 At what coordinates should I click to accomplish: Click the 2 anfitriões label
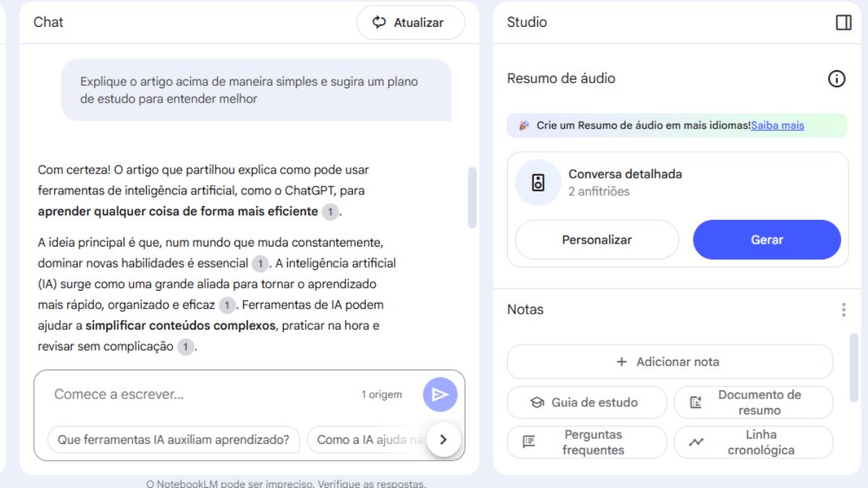(x=599, y=192)
